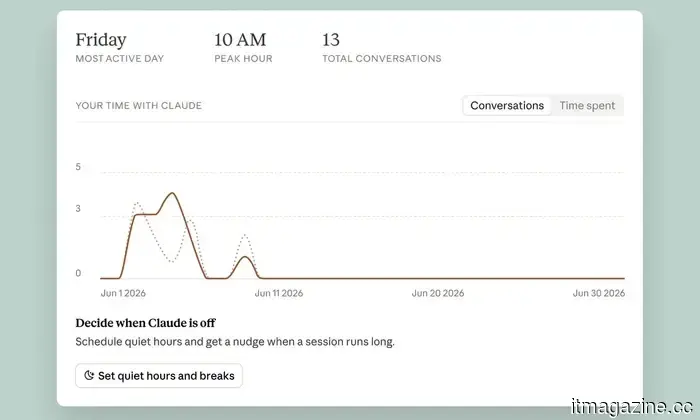700x420 pixels.
Task: Click the small second solid line peak
Action: [x=244, y=257]
